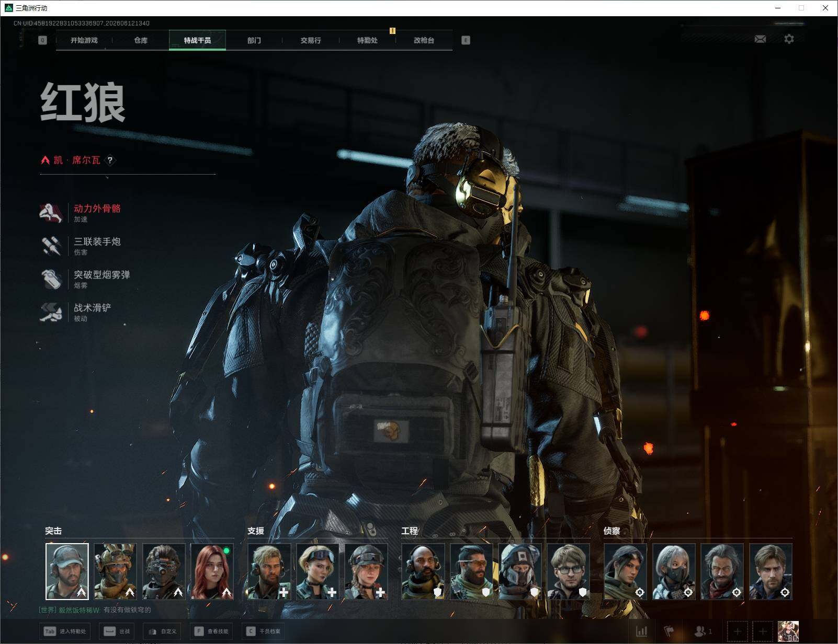This screenshot has width=838, height=644.
Task: Click the help question mark beside 凯·席尔瓦
Action: (110, 160)
